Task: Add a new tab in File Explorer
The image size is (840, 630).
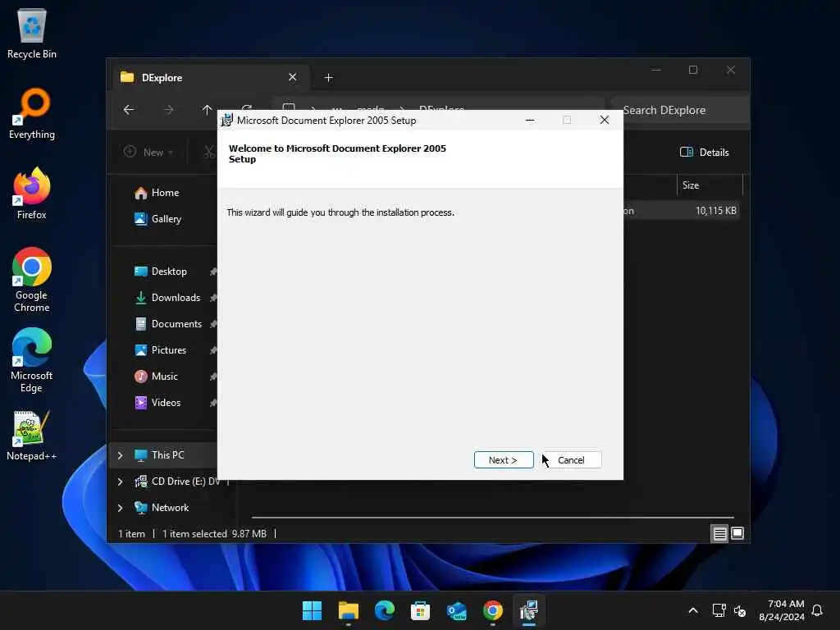Action: pyautogui.click(x=328, y=78)
